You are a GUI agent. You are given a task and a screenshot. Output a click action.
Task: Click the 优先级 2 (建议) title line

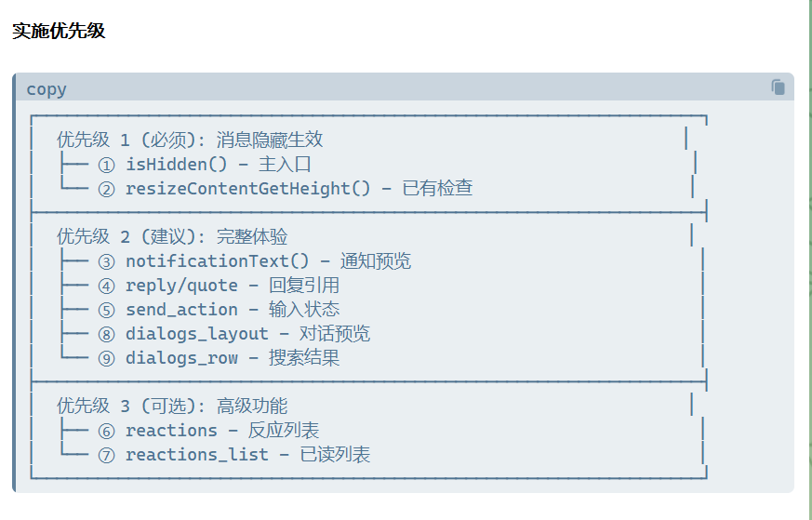pyautogui.click(x=172, y=236)
